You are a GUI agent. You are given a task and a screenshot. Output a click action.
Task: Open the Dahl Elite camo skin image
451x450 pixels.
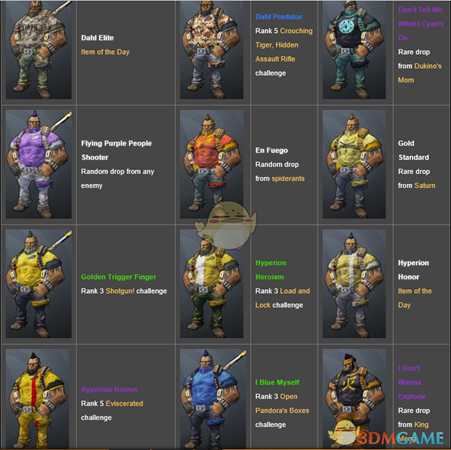pos(39,50)
